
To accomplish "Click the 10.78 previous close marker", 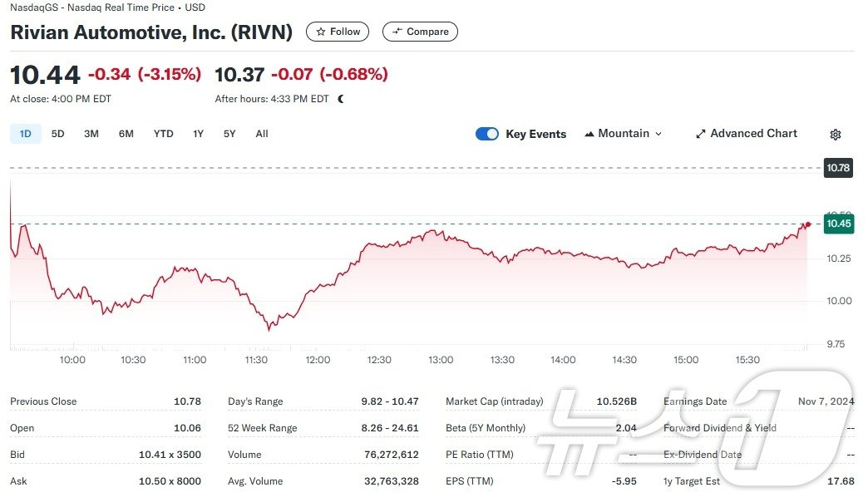I will (x=839, y=168).
